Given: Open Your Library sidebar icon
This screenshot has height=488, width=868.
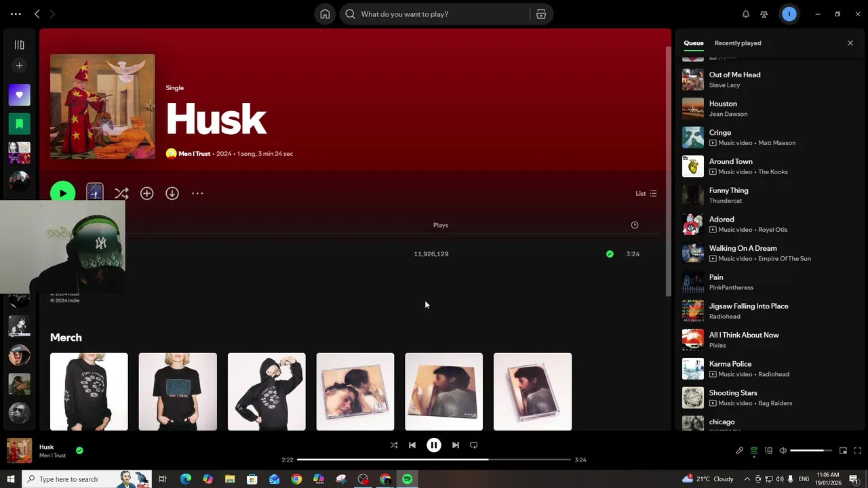Looking at the screenshot, I should [19, 45].
